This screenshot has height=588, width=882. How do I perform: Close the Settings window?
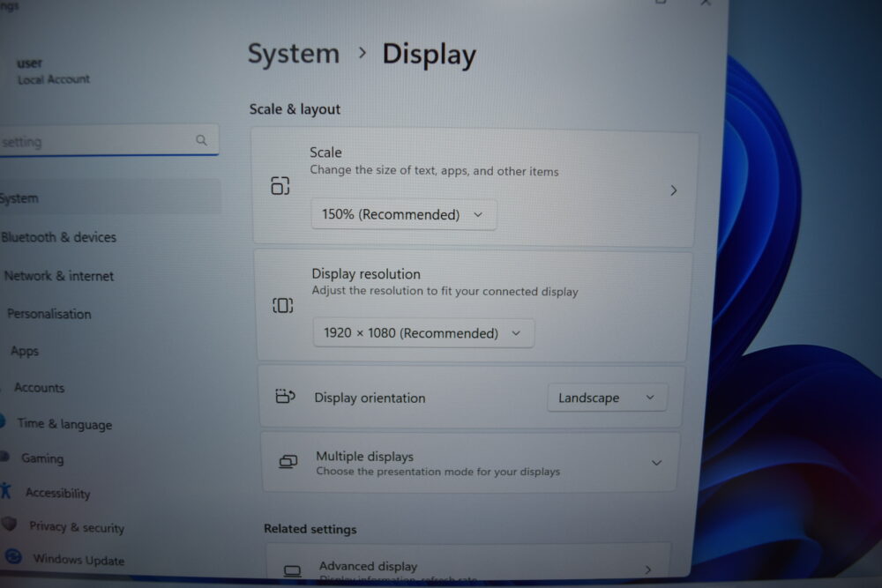tap(706, 3)
